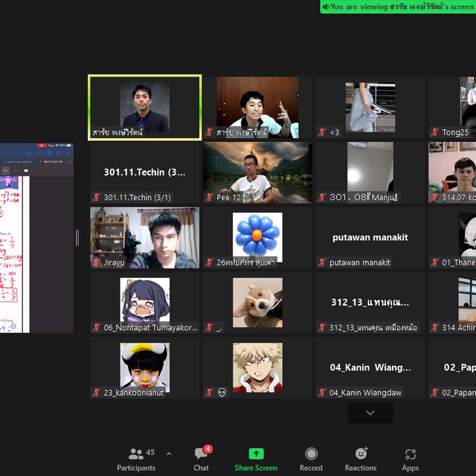The width and height of the screenshot is (476, 476).
Task: Open the Reactions menu
Action: click(361, 459)
